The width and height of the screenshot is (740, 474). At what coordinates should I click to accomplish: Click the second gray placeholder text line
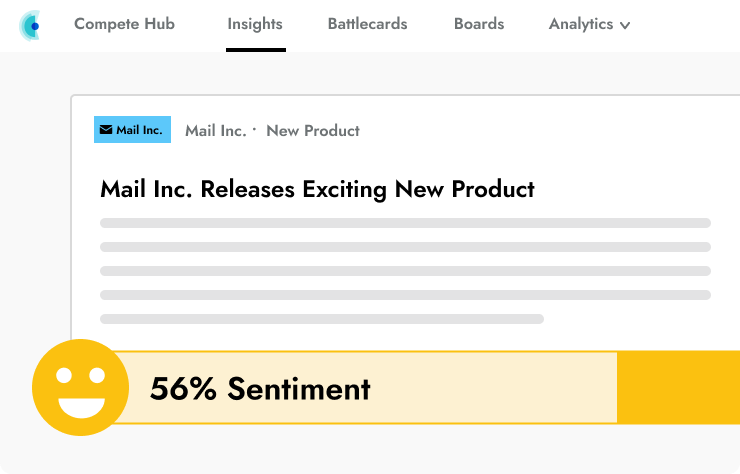405,247
